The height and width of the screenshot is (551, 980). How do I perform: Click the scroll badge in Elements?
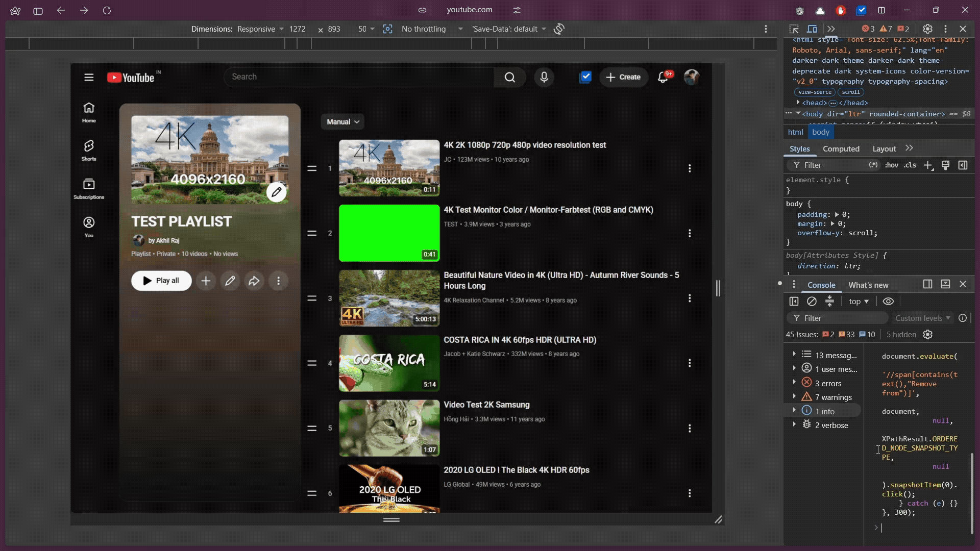[x=851, y=92]
